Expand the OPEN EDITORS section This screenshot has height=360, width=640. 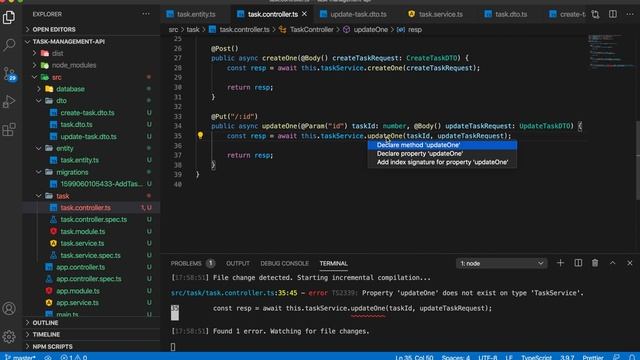54,29
